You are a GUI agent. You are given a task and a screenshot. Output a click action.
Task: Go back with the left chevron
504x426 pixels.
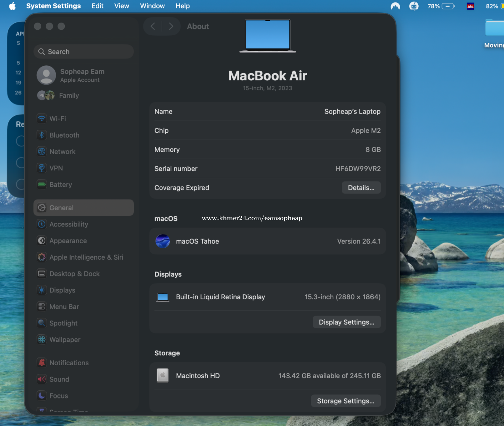click(153, 26)
